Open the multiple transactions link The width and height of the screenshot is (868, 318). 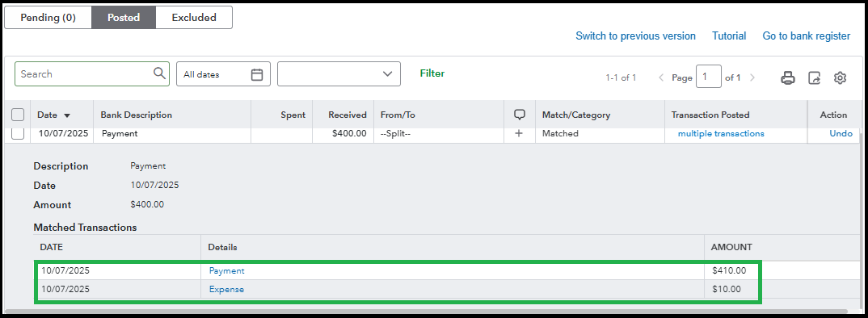click(x=721, y=133)
